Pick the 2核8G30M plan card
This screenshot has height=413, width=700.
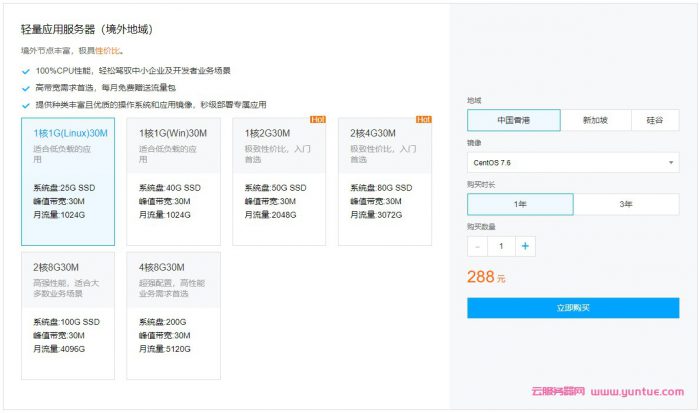click(x=67, y=315)
